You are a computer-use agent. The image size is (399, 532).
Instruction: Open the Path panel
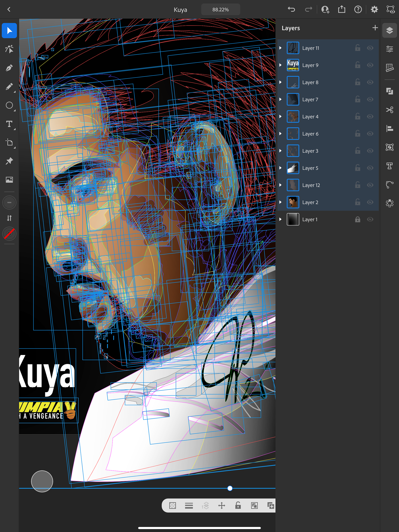tap(390, 185)
